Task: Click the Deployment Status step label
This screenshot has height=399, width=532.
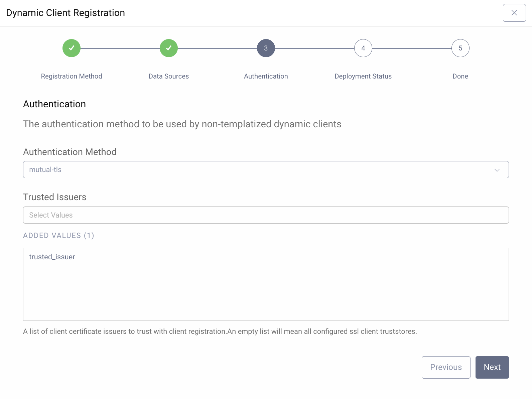Action: coord(363,76)
